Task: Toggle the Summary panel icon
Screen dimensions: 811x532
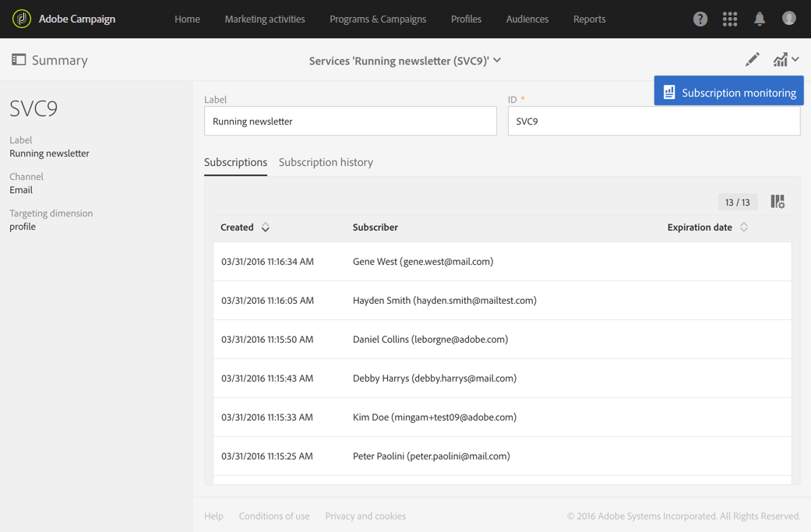Action: (19, 60)
